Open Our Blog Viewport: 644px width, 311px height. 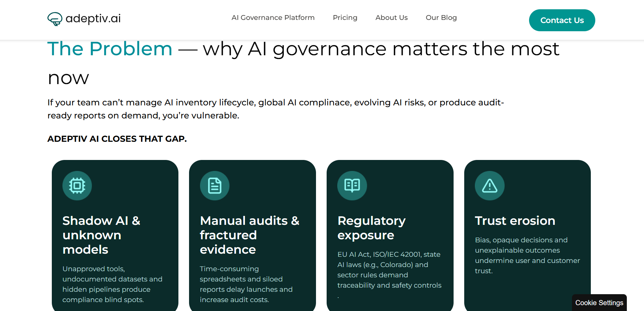(441, 18)
